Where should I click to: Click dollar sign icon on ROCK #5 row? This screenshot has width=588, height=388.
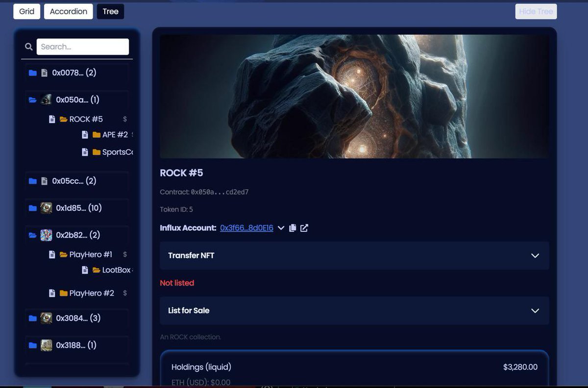click(125, 119)
